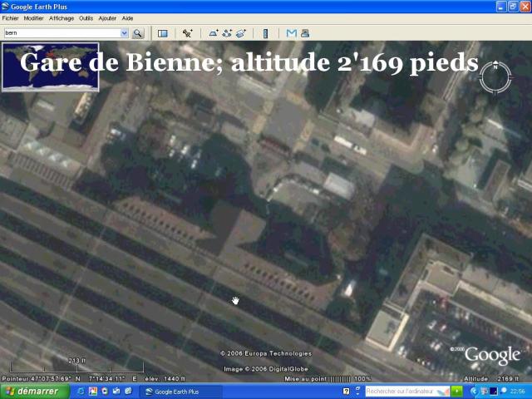532x399 pixels.
Task: Click the 'Mise au point 100%' status text
Action: [x=328, y=379]
